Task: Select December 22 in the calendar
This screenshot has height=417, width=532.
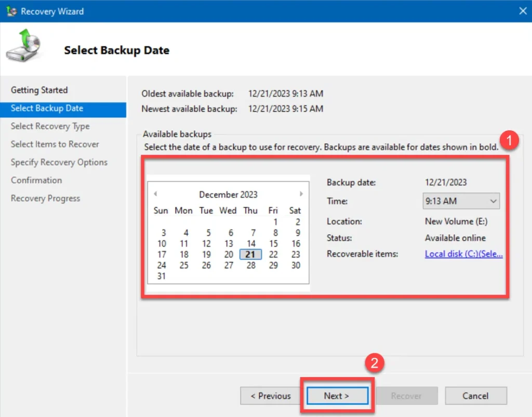Action: (273, 254)
